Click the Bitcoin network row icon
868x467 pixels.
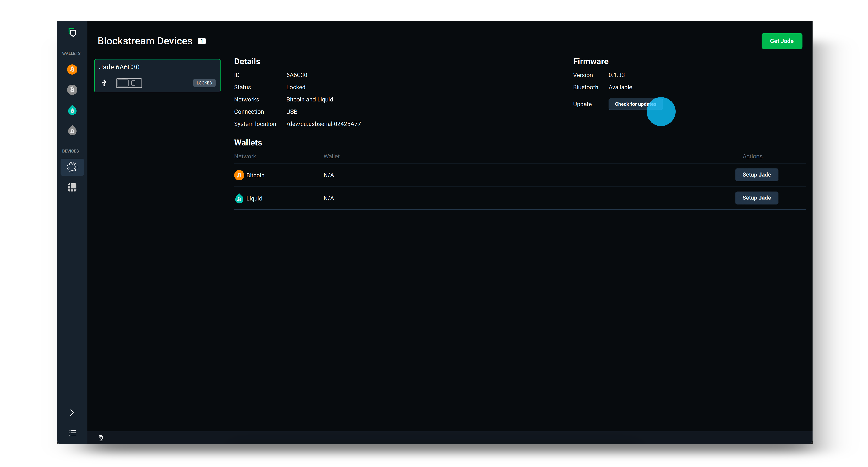click(x=239, y=175)
